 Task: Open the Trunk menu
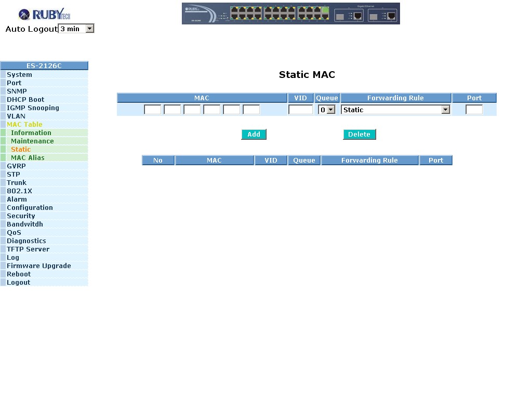tap(45, 183)
